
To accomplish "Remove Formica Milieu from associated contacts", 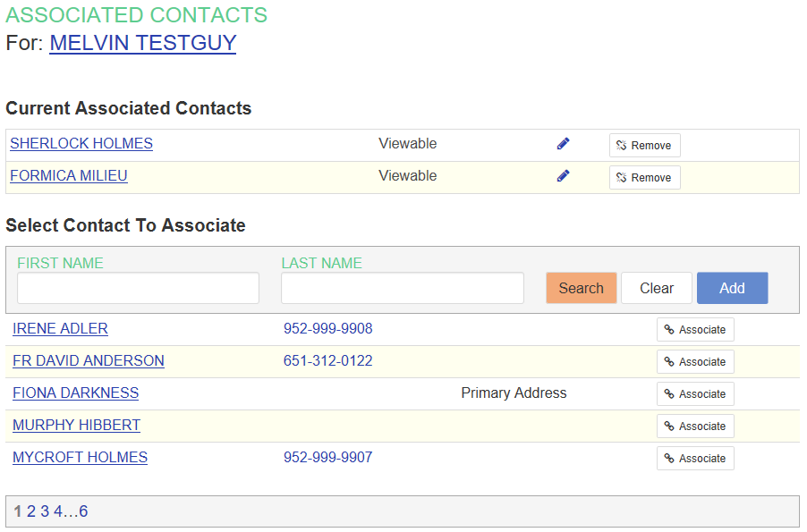I will click(644, 178).
